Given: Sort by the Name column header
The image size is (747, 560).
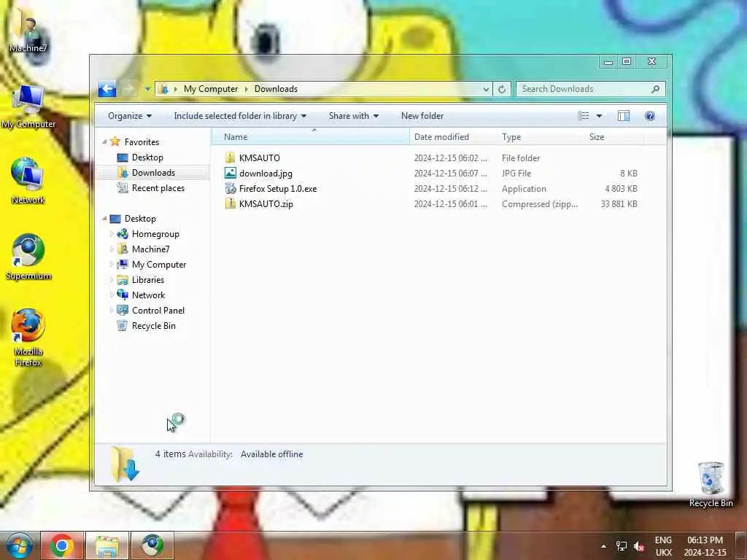Looking at the screenshot, I should click(x=311, y=137).
